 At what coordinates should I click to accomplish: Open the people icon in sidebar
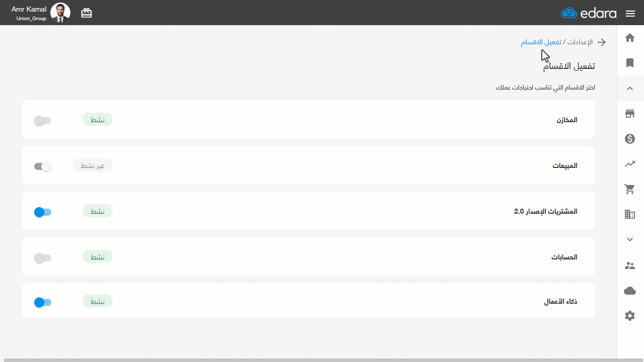[x=630, y=265]
